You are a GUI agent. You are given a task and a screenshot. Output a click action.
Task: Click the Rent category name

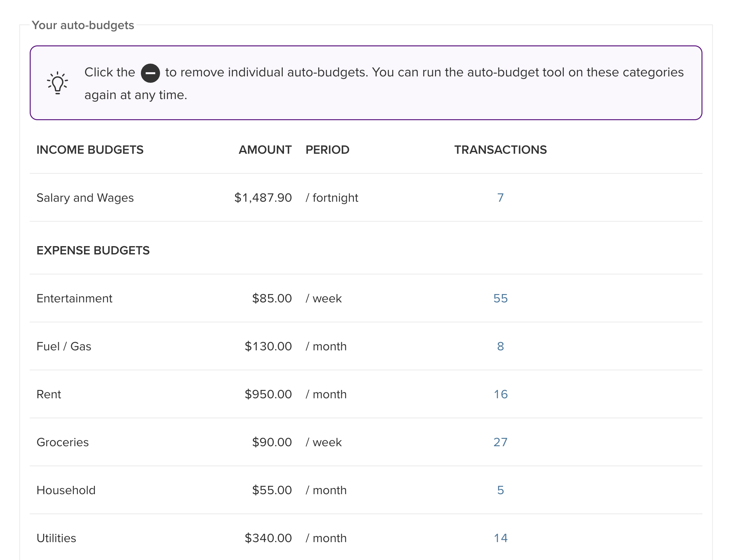coord(49,394)
